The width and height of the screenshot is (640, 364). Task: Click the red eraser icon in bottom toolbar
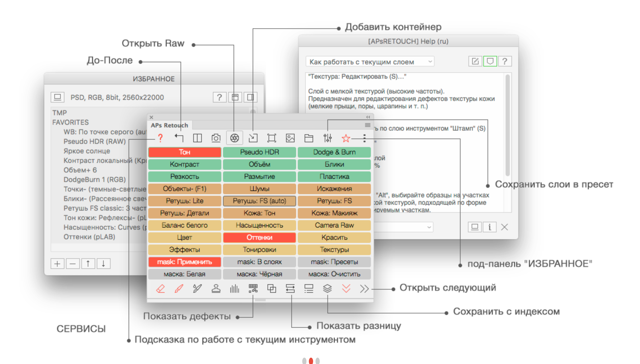(160, 288)
